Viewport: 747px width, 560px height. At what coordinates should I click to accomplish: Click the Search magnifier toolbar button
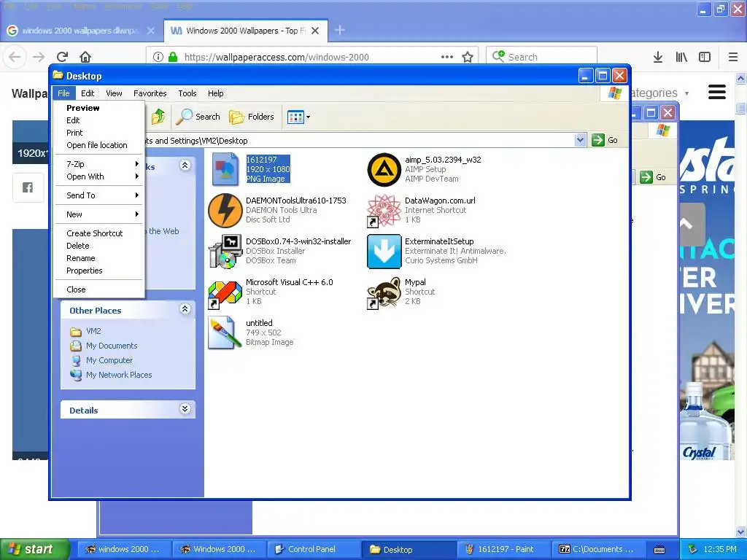pyautogui.click(x=198, y=117)
